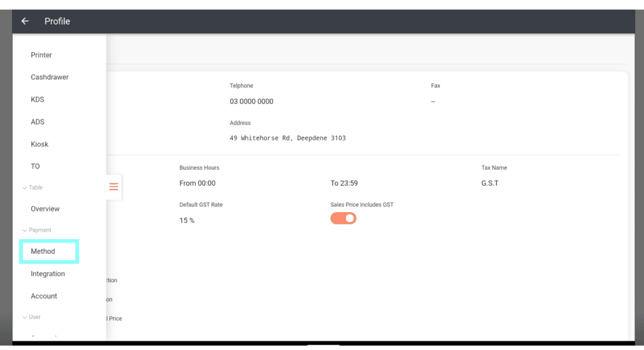Open KDS menu item
Screen dimensions: 644x350
point(38,99)
